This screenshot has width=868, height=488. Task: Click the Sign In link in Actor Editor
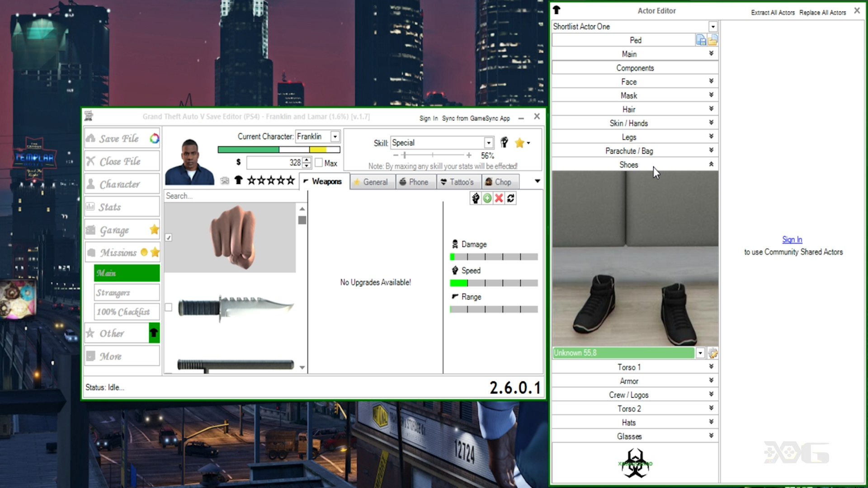792,239
